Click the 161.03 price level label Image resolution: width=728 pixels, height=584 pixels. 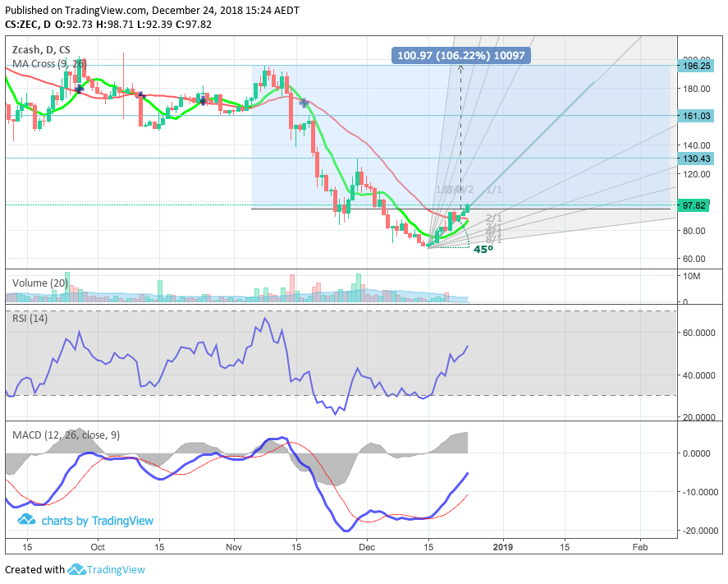coord(696,116)
